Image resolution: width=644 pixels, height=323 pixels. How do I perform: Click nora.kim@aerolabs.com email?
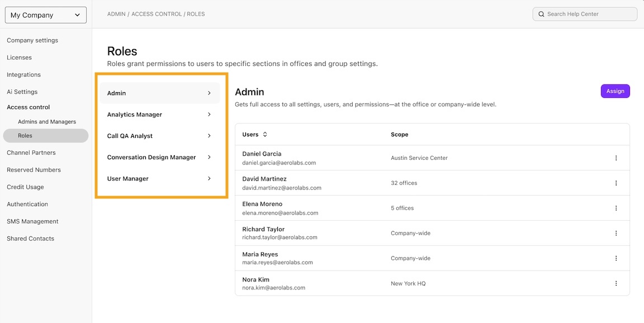click(273, 288)
